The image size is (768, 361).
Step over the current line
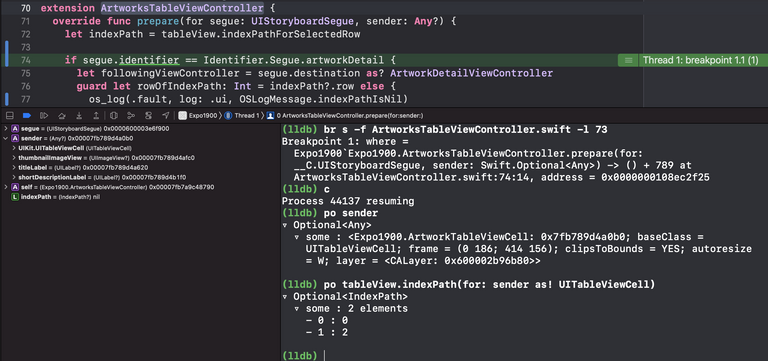pos(61,116)
